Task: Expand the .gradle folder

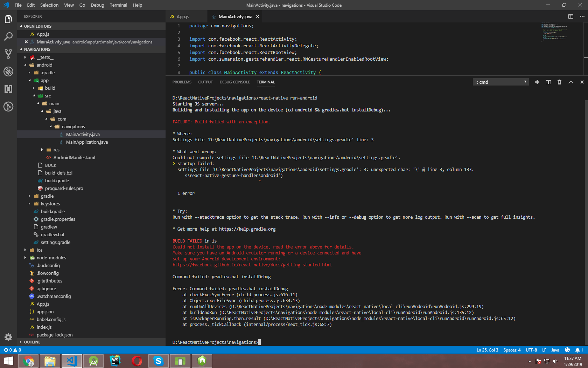Action: point(29,73)
